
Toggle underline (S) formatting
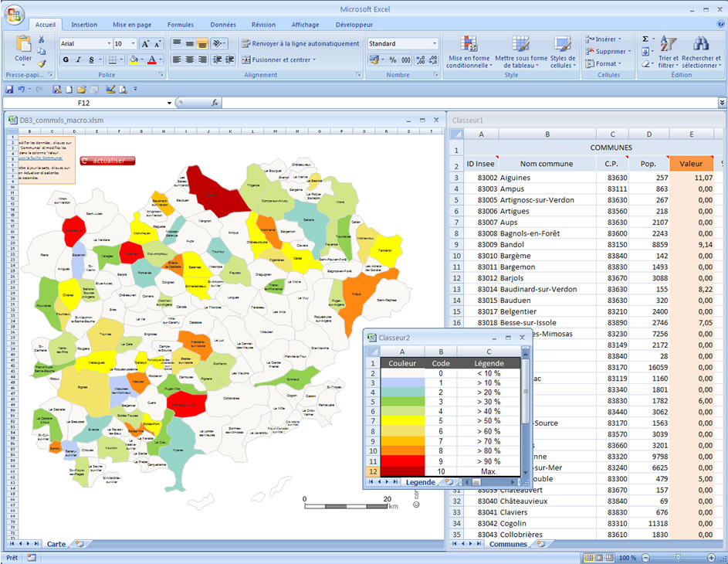(91, 59)
